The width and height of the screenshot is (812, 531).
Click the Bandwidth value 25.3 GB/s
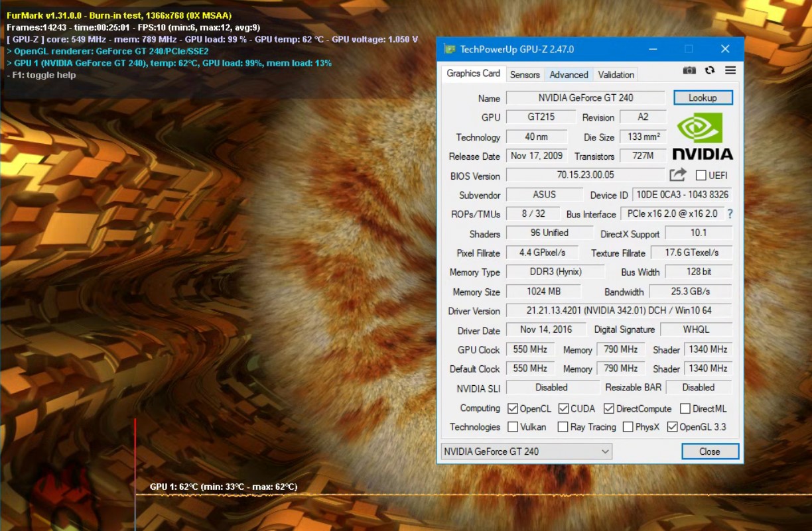(x=691, y=291)
